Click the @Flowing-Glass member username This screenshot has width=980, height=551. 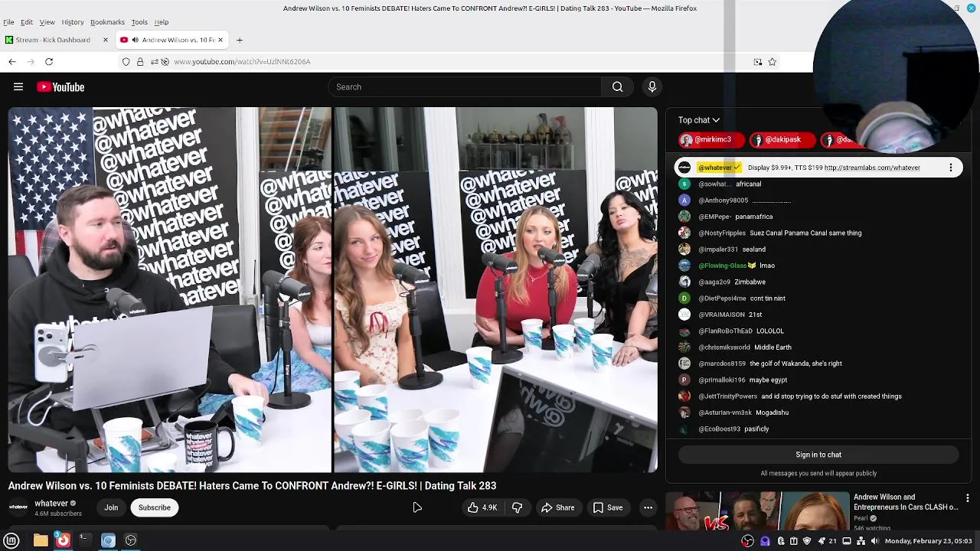coord(722,266)
